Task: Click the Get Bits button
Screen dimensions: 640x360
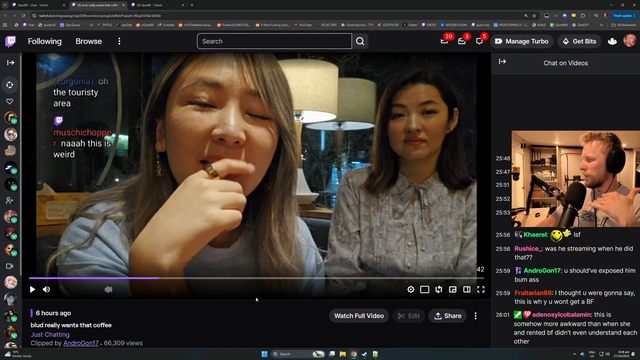Action: pos(579,41)
